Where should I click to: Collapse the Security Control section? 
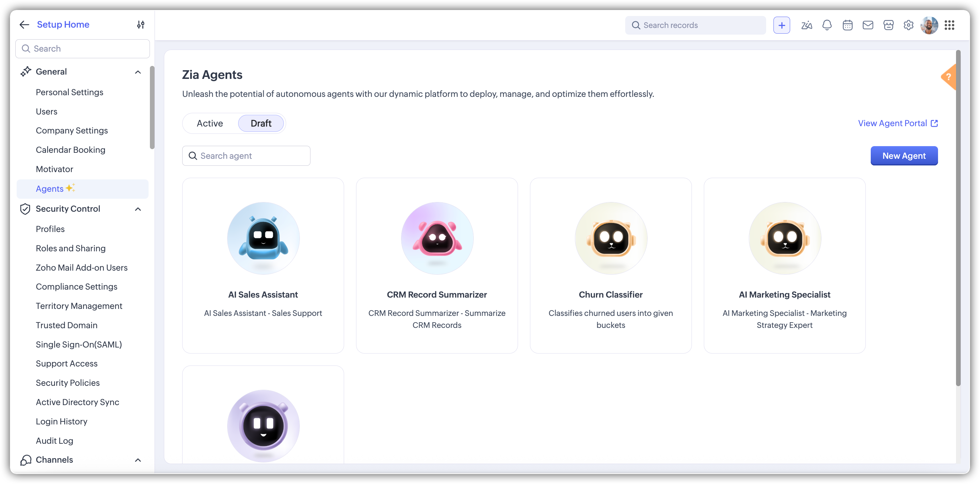[138, 209]
